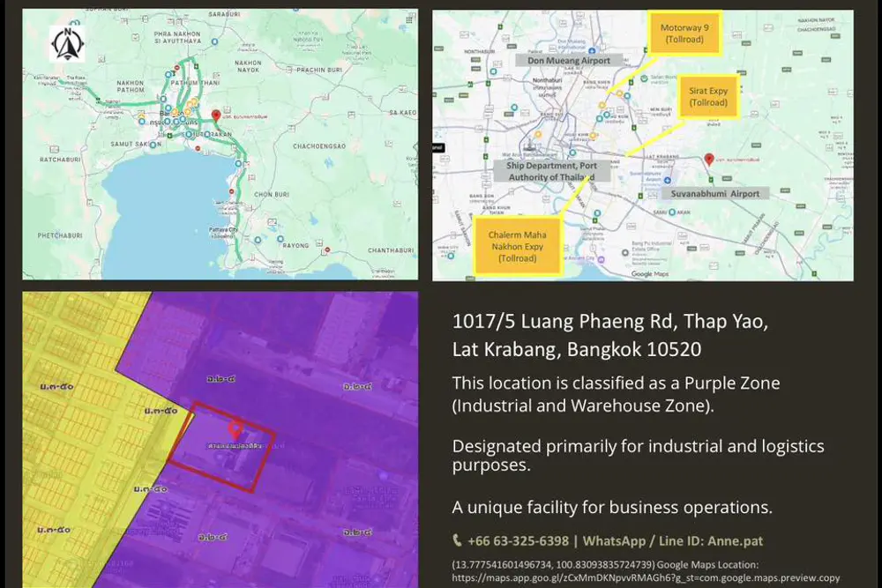Image resolution: width=882 pixels, height=588 pixels.
Task: Click the 'CHANTHABURI' map label
Action: 391,250
